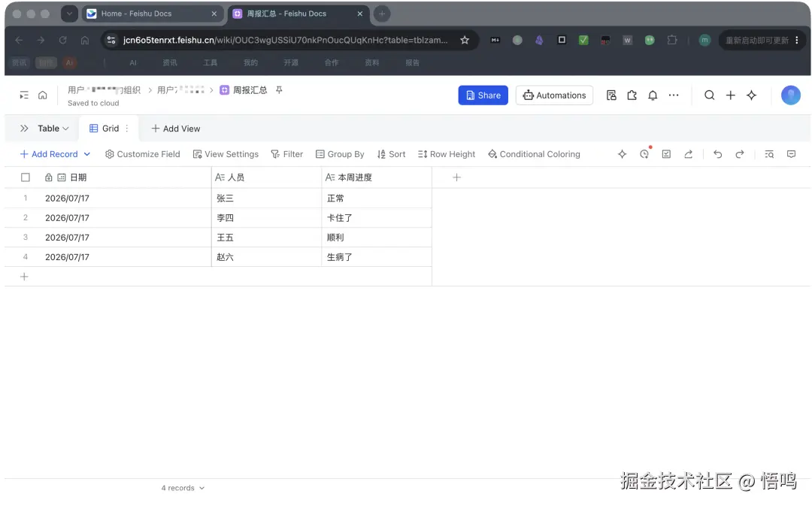The image size is (812, 506).
Task: Open a new browser tab
Action: 382,14
